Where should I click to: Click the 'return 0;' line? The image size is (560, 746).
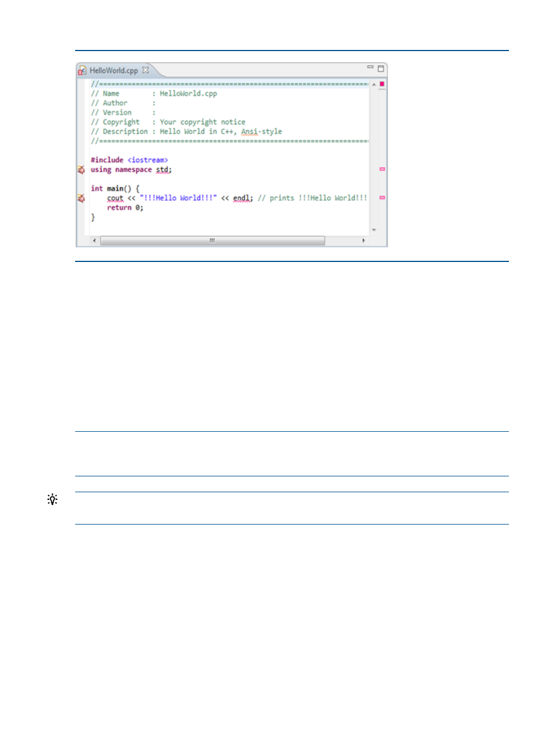[x=125, y=208]
